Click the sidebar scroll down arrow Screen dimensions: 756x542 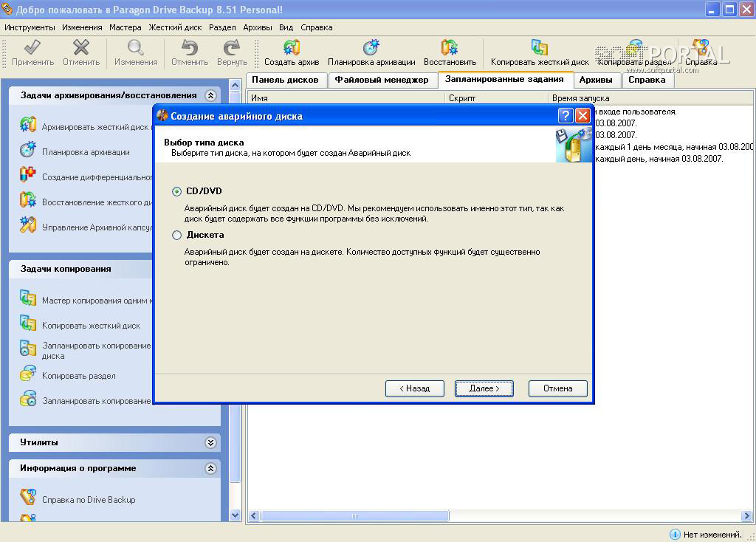point(236,515)
